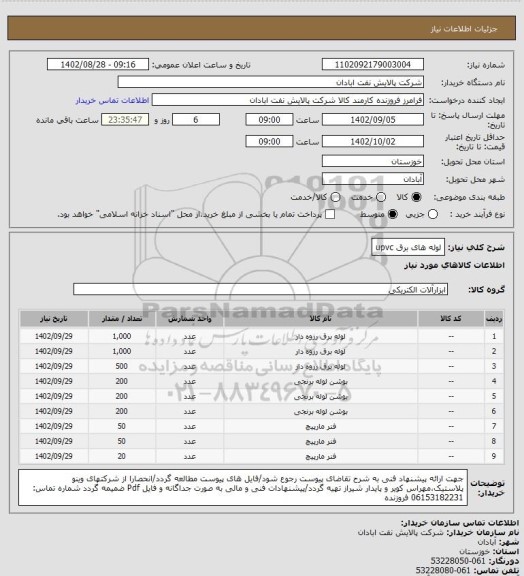Click the general description field لوله های برق upvc
Viewport: 524px width, 576px height.
pyautogui.click(x=408, y=247)
